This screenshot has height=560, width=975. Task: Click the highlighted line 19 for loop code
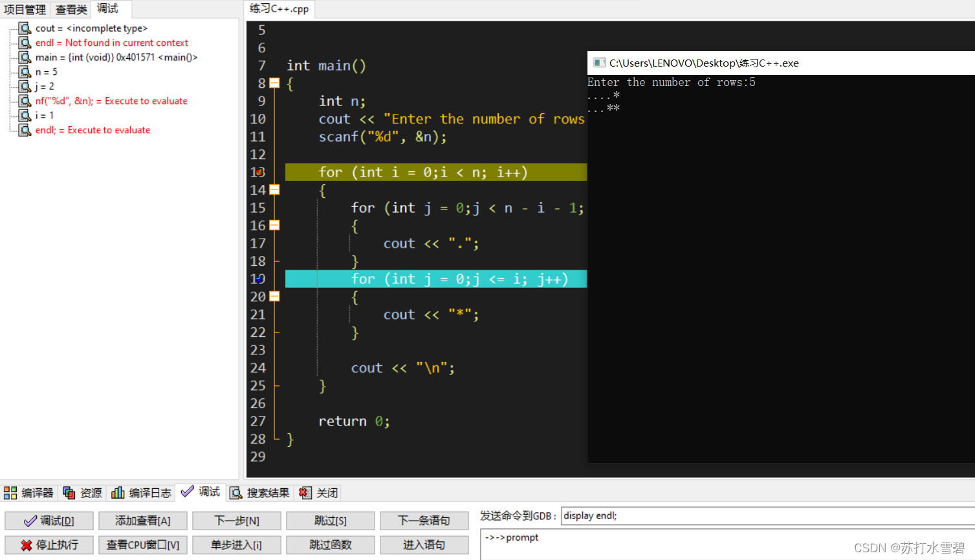coord(436,279)
